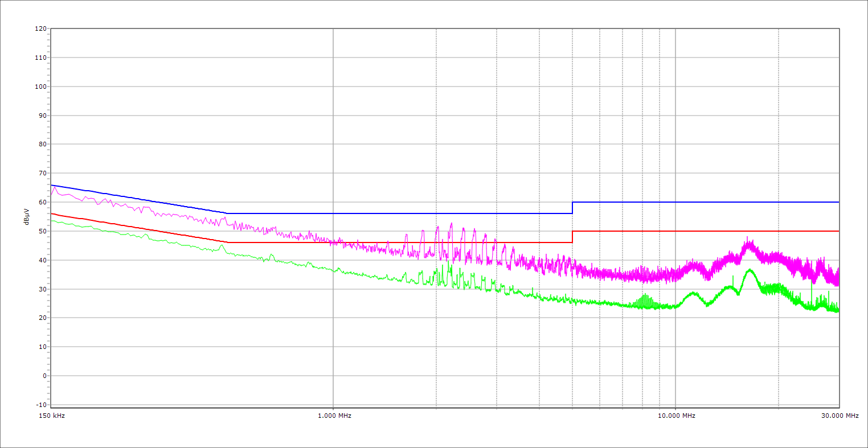Click the red limit line's knee near 500 kHz

click(x=227, y=243)
